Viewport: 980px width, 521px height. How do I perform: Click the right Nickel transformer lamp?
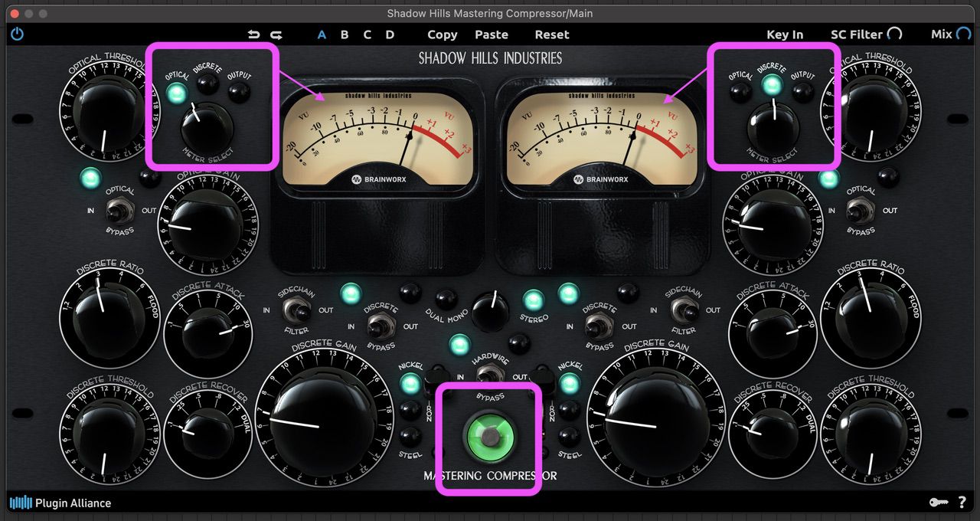(570, 385)
